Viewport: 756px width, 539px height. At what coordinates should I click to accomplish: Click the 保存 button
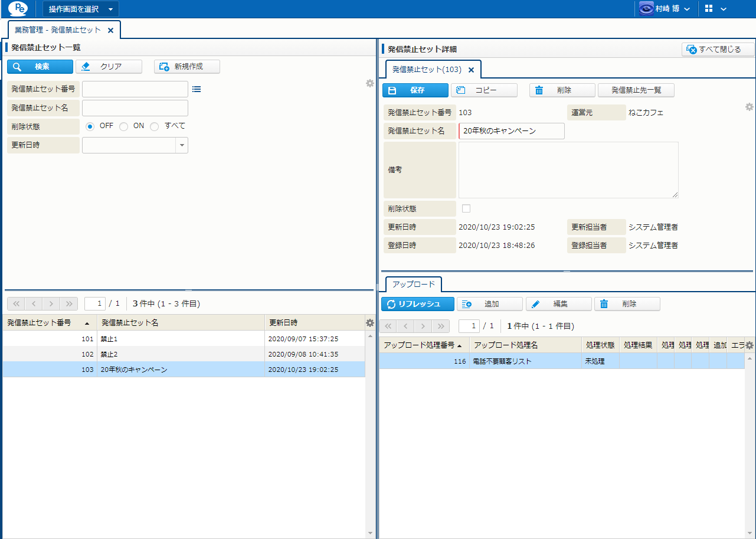pyautogui.click(x=415, y=90)
